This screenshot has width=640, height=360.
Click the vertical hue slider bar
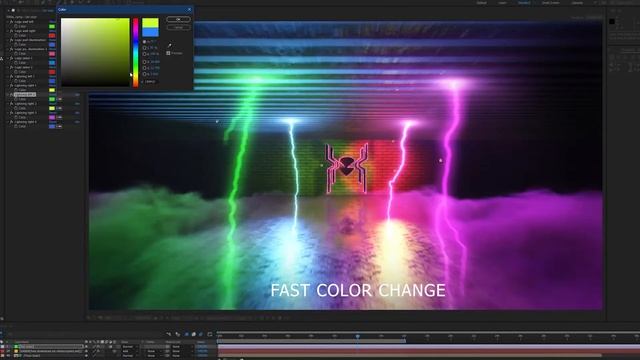(136, 52)
